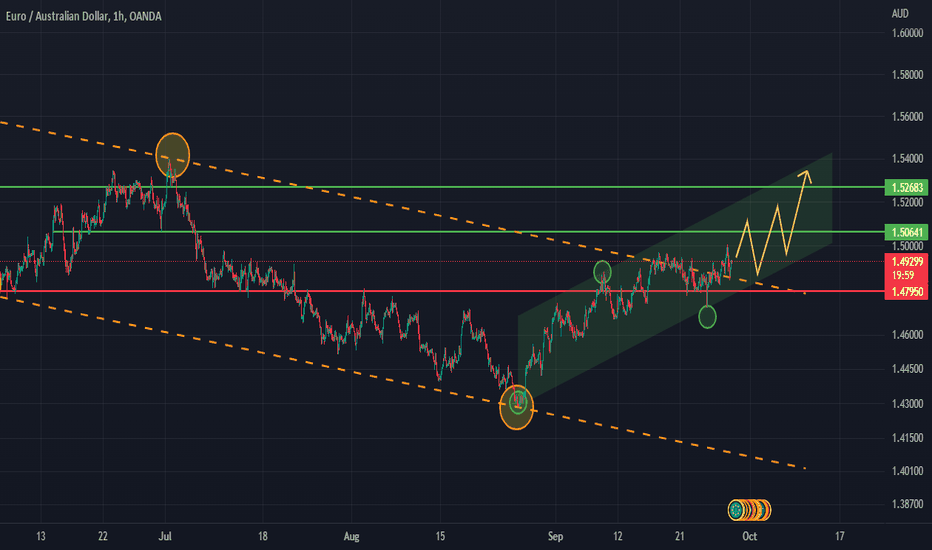Open the stacked economic event icons above the time axis
932x550 pixels.
[749, 510]
